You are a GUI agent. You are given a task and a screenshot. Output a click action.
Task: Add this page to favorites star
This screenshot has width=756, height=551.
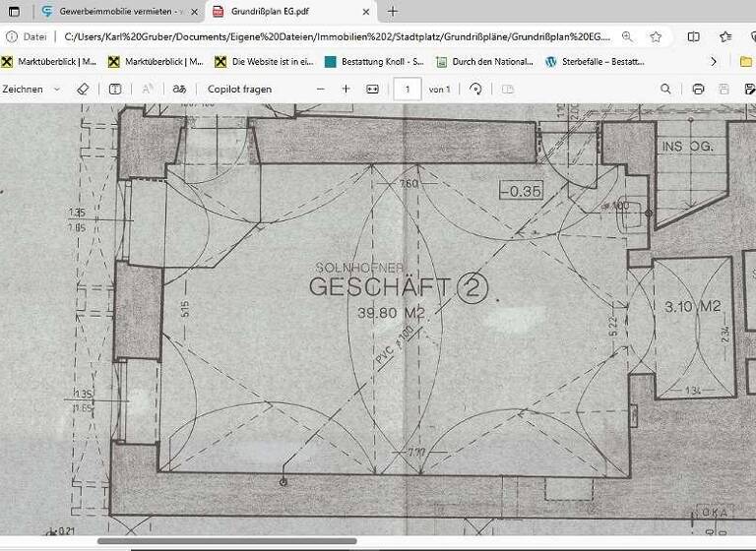pyautogui.click(x=656, y=36)
